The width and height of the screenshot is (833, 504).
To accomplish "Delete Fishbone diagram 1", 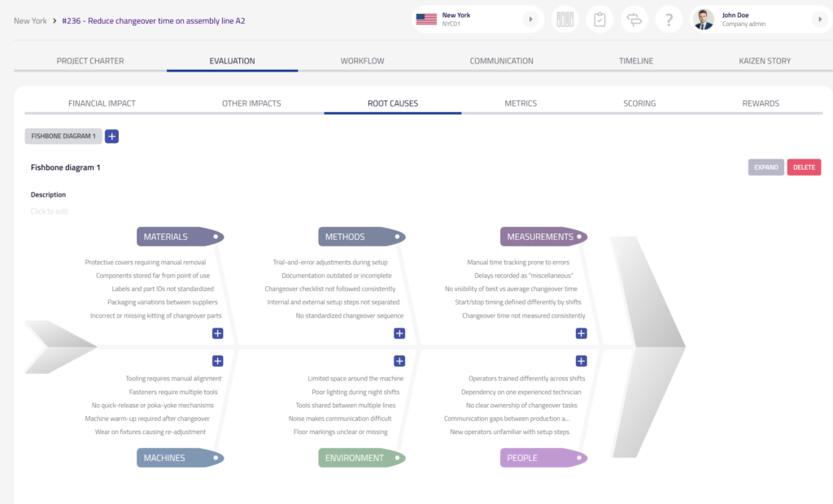I will pos(804,167).
